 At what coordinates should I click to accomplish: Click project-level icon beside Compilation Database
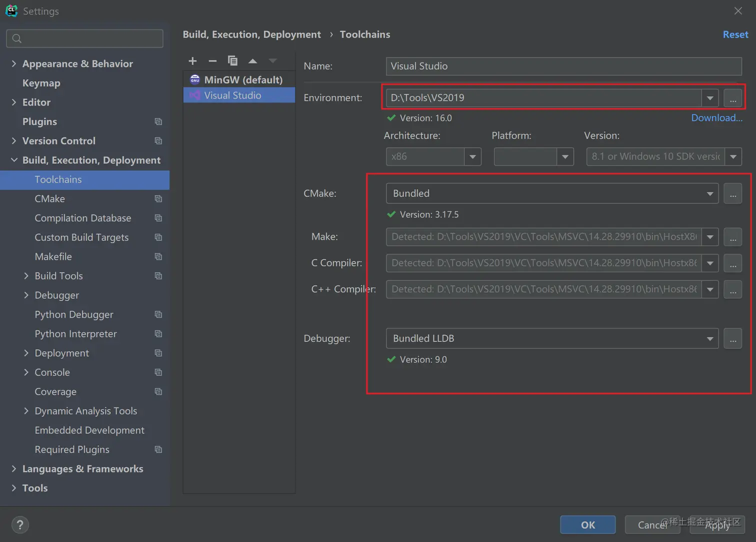click(x=158, y=218)
